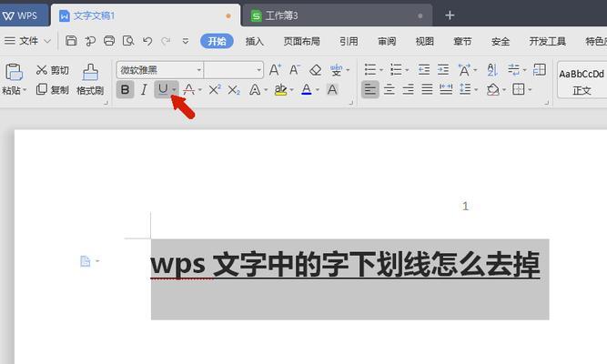Apply distributed alignment
This screenshot has height=364, width=607.
coord(446,90)
